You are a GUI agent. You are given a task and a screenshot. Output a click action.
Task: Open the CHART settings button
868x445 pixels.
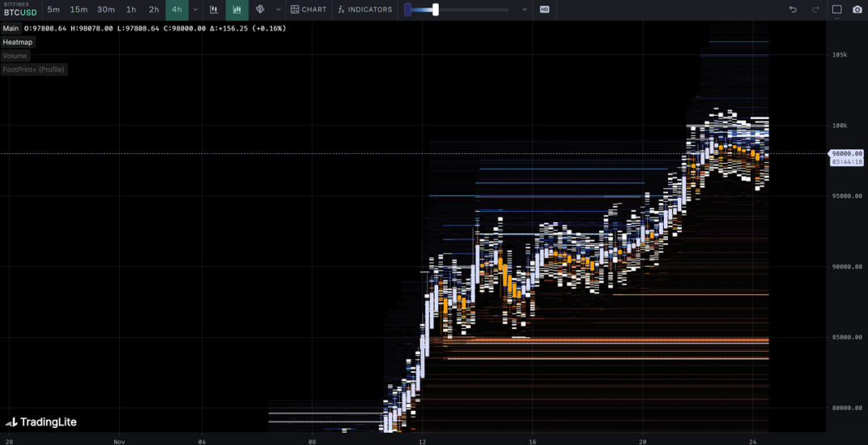[308, 10]
